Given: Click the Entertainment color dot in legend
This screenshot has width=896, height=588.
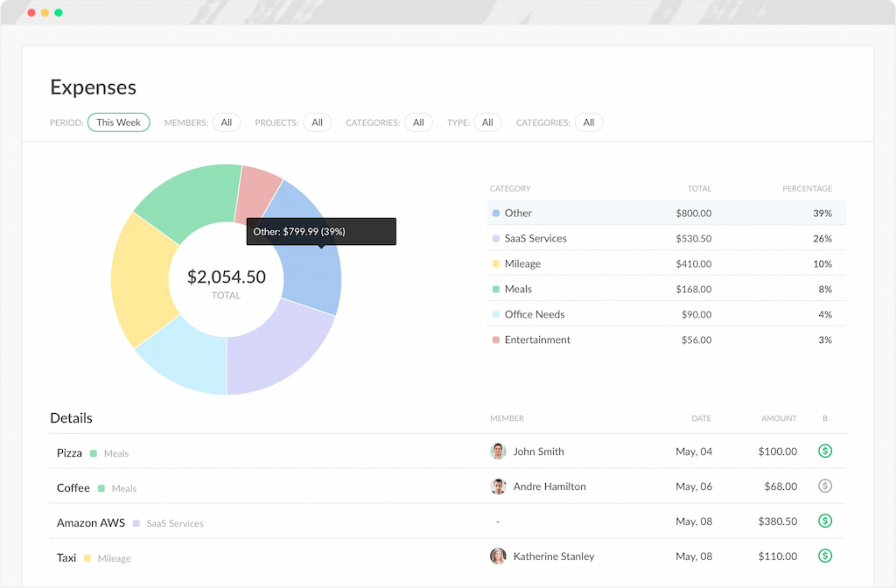Looking at the screenshot, I should point(497,339).
